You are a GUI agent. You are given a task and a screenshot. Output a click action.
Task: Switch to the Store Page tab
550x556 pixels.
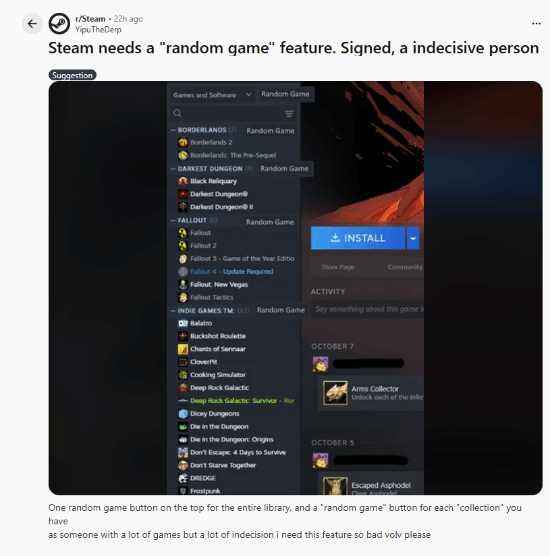(x=338, y=267)
